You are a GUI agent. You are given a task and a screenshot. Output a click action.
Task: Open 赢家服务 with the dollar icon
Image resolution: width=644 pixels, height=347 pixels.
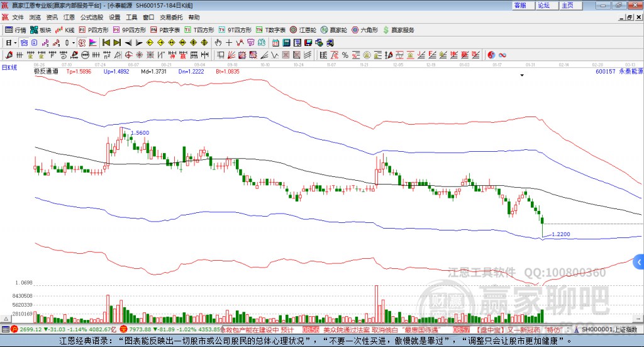point(398,30)
